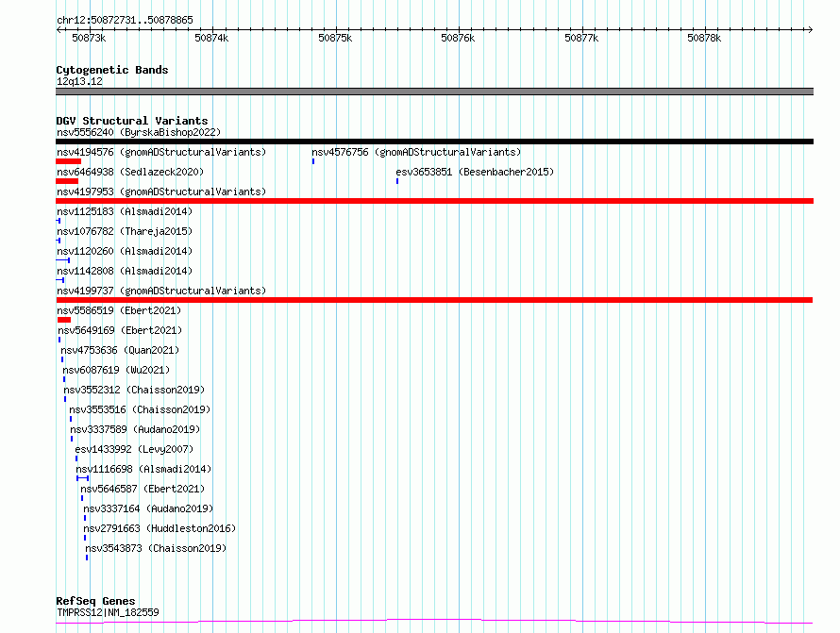Open nsv1120260 (Alsmadi2014) label
This screenshot has width=840, height=633.
[x=125, y=251]
